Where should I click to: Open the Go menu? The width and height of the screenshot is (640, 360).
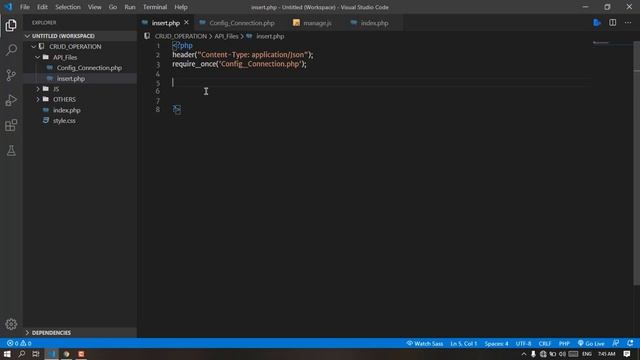click(x=113, y=7)
